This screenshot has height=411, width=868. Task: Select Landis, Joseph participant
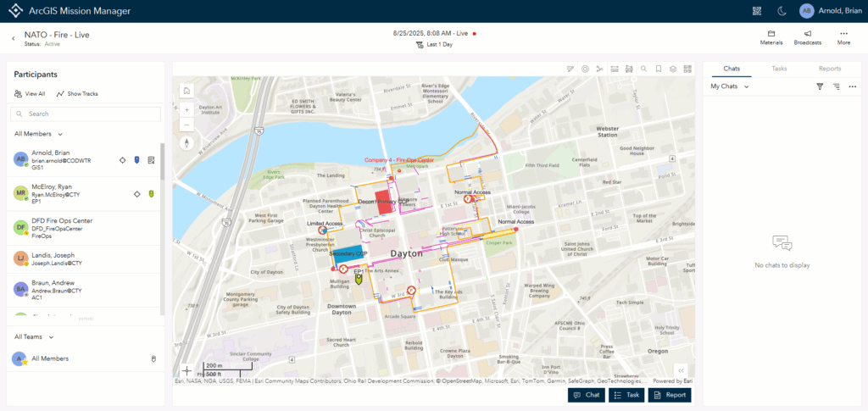pos(83,258)
